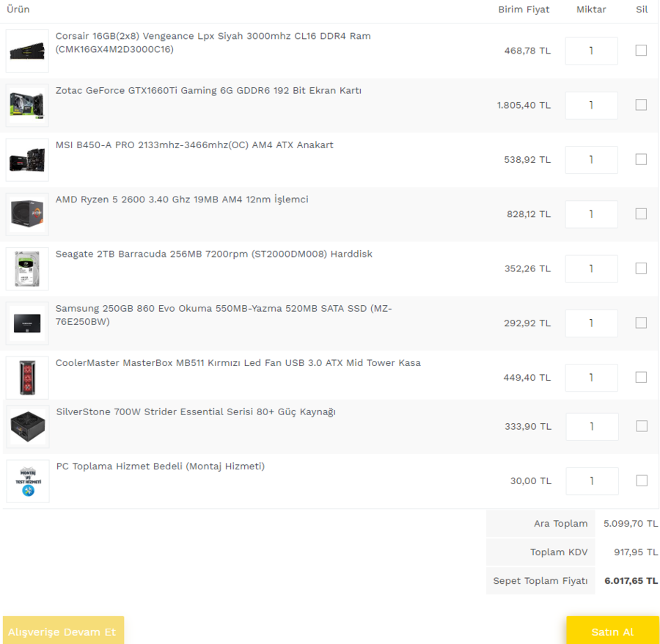Open the AMD Ryzen 5 2600 thumbnail
The height and width of the screenshot is (644, 660).
click(27, 214)
